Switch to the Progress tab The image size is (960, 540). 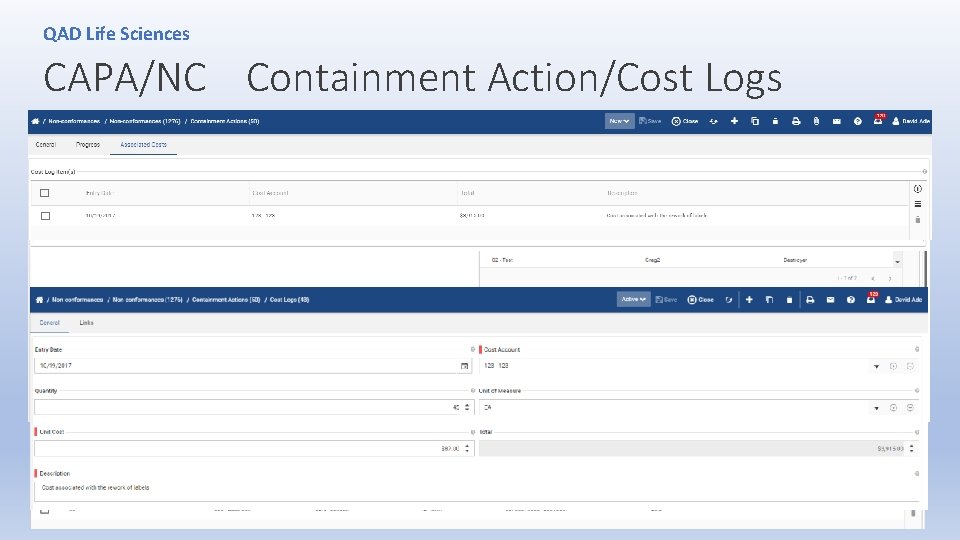pyautogui.click(x=88, y=144)
